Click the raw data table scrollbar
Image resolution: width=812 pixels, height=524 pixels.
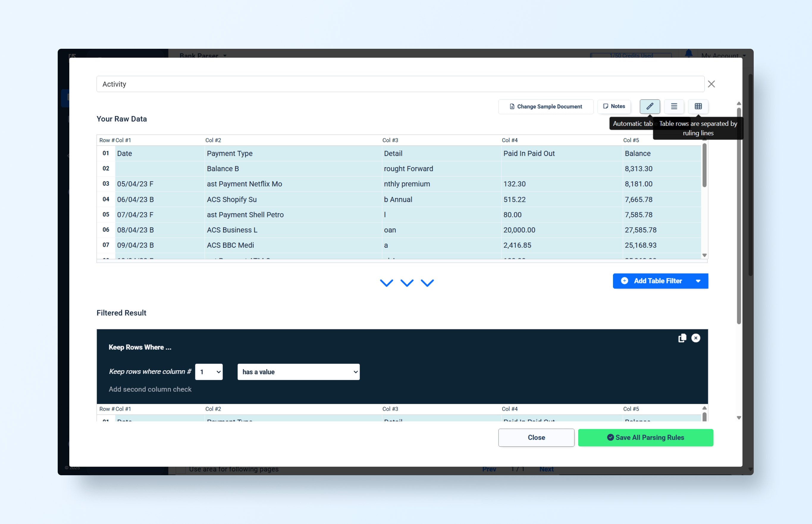click(x=704, y=165)
